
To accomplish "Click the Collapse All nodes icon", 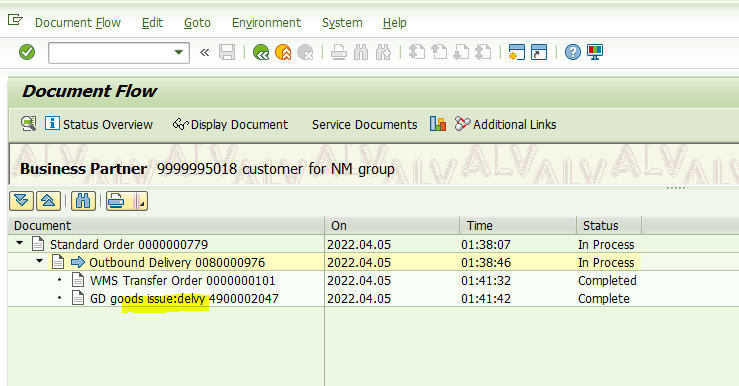I will tap(48, 201).
